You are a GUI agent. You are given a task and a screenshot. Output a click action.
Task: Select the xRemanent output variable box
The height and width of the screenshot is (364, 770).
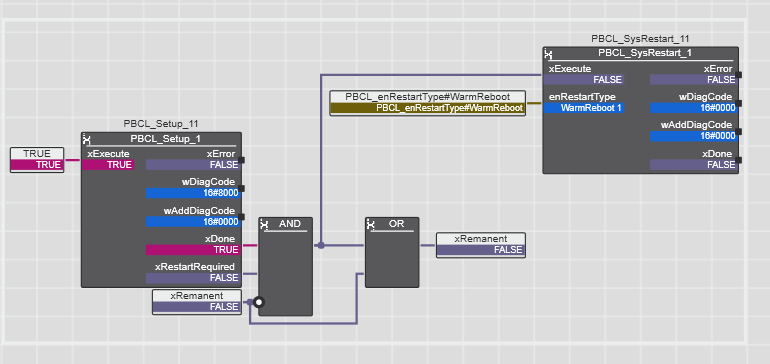pyautogui.click(x=481, y=245)
